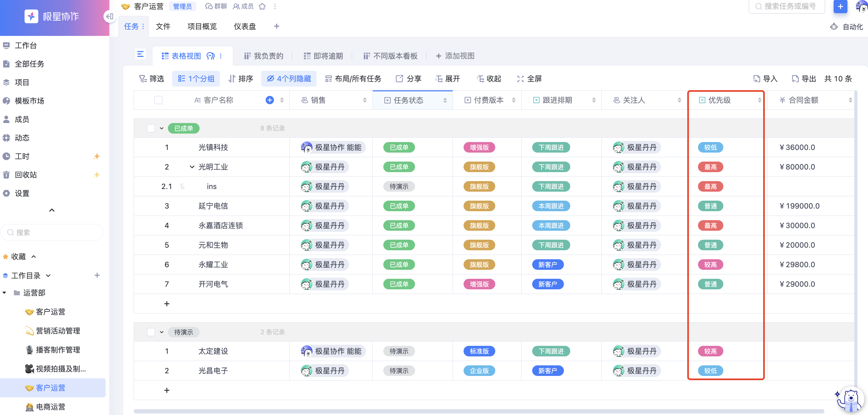Open the 自动化 automation panel
Image resolution: width=868 pixels, height=415 pixels.
[847, 27]
